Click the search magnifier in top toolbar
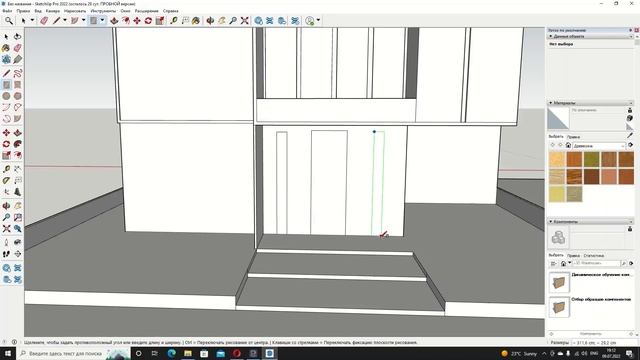640x360 pixels. (9, 20)
